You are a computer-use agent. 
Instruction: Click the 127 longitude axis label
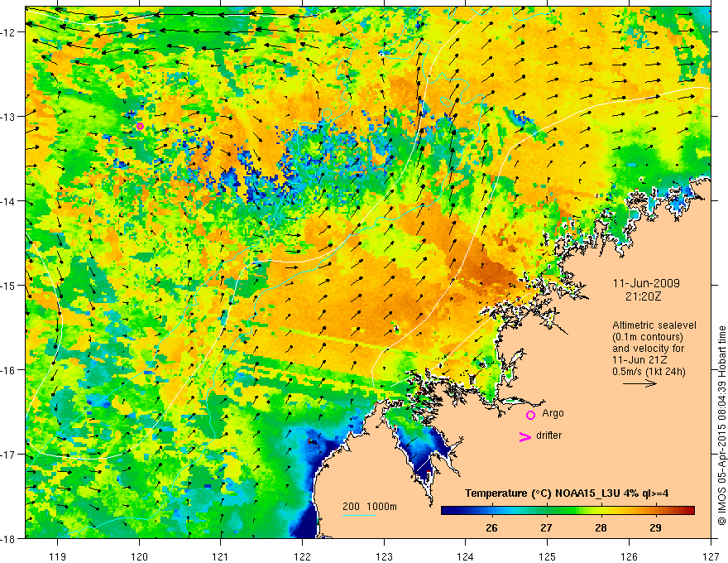711,556
